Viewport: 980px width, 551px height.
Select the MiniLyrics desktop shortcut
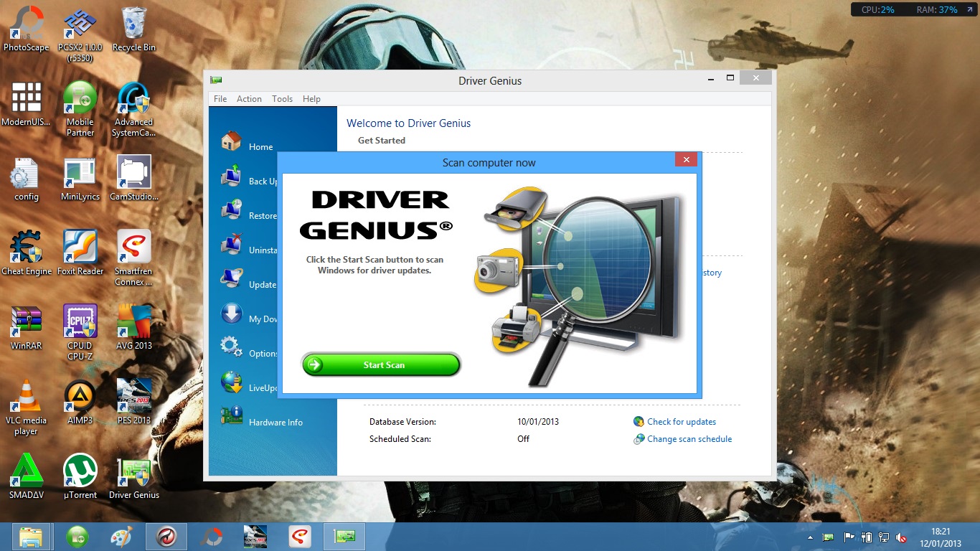pyautogui.click(x=80, y=179)
